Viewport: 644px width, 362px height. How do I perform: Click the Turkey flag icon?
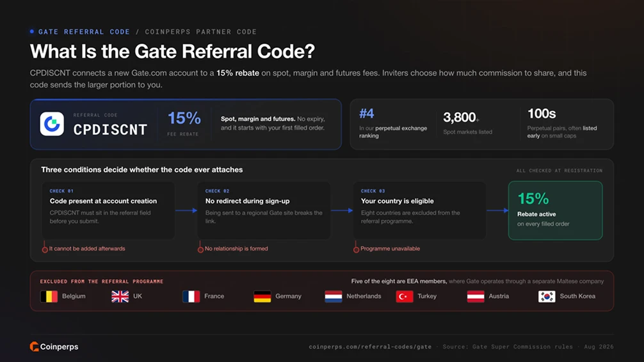pos(404,296)
